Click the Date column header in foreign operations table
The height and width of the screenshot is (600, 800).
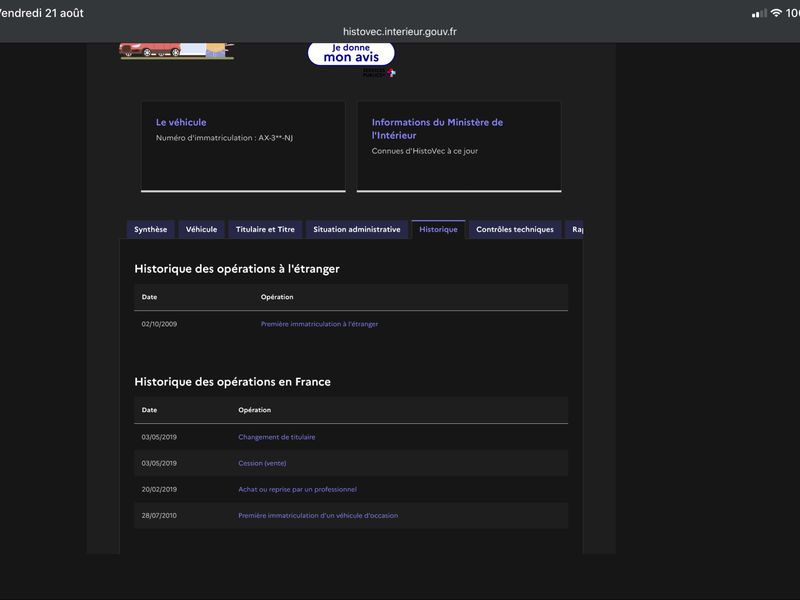coord(149,297)
